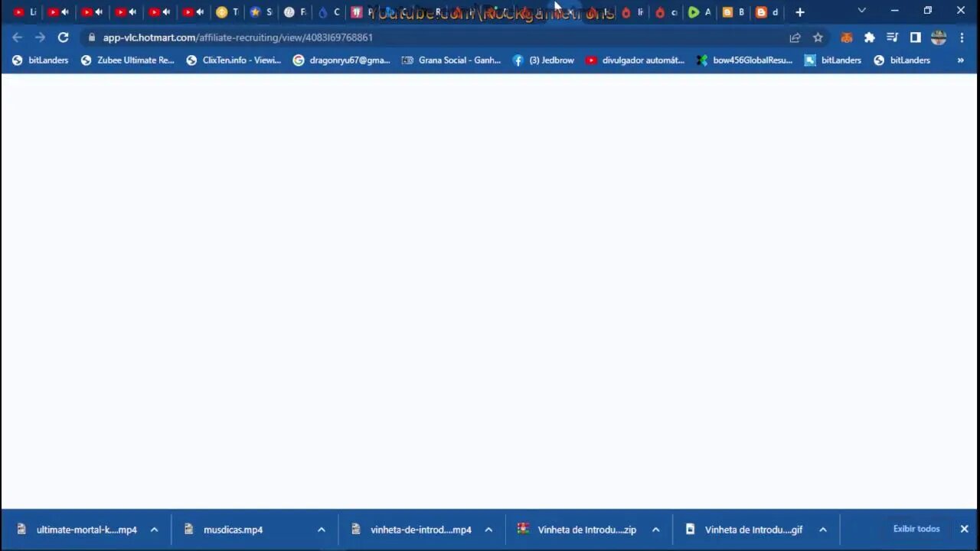Image resolution: width=980 pixels, height=551 pixels.
Task: Expand options for Vinheta de Introdu....gif
Action: click(822, 530)
